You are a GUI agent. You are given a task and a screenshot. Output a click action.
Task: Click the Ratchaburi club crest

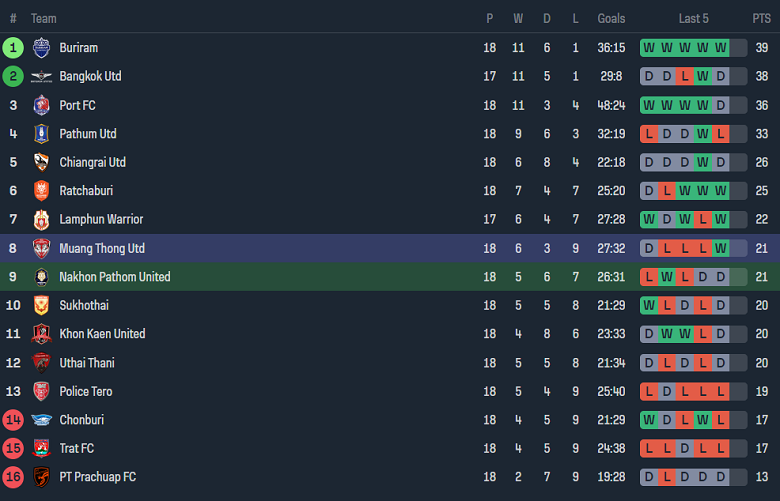coord(41,191)
